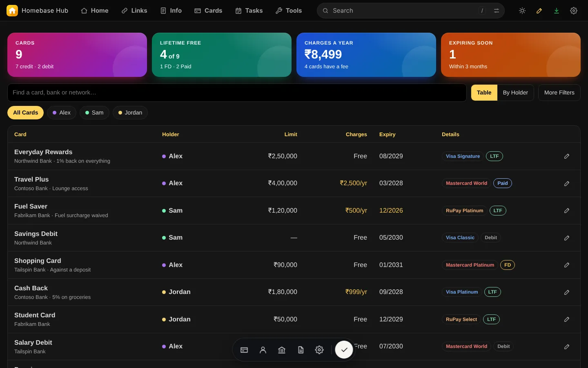Click the Mastercard Platinum badge
588x368 pixels.
tap(470, 265)
